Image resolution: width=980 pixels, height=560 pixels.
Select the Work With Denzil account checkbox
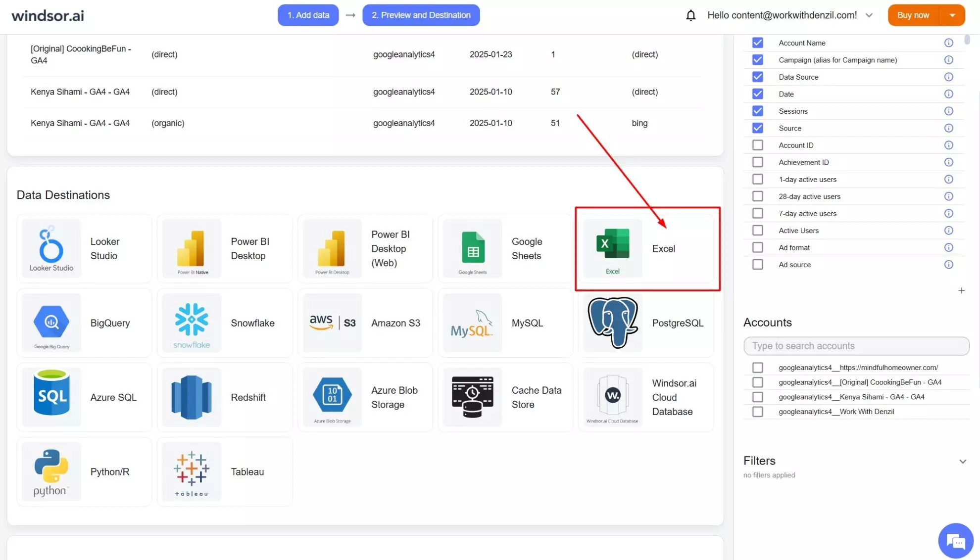(x=757, y=412)
